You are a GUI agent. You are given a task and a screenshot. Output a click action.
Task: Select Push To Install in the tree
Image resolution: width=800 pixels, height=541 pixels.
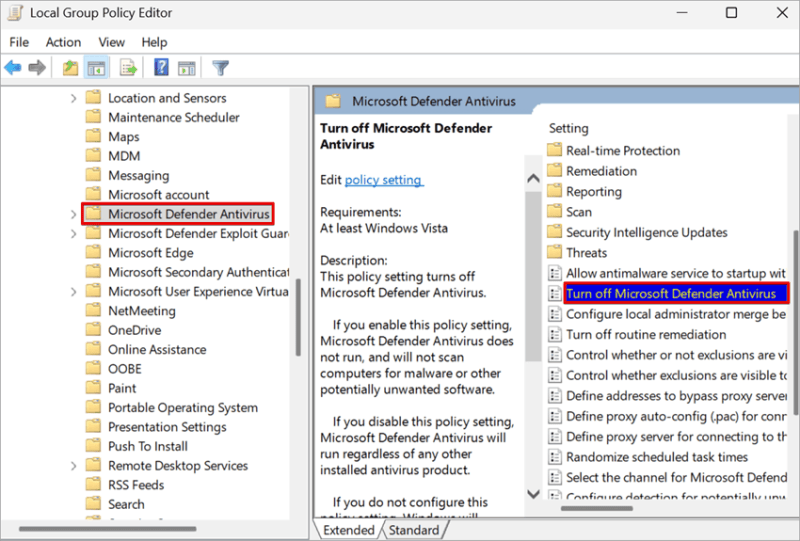click(x=147, y=446)
